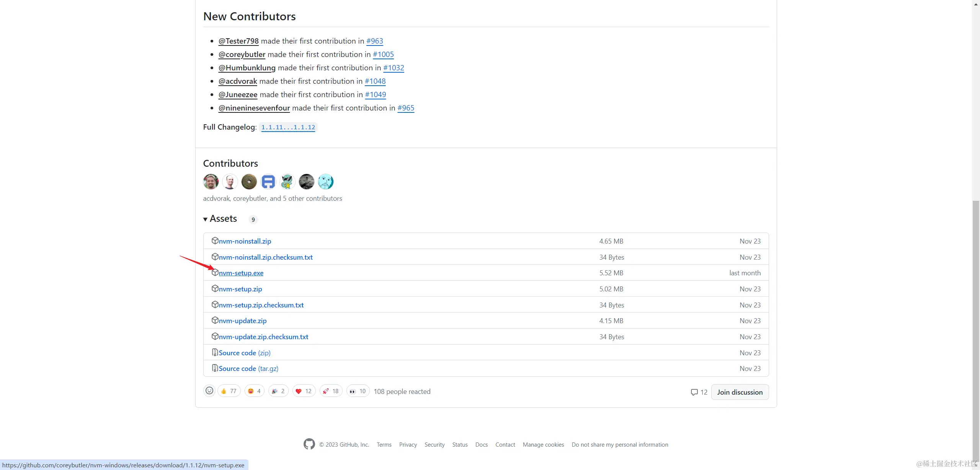
Task: Click the file-zip icon beside Source code (tar.gz)
Action: 215,368
